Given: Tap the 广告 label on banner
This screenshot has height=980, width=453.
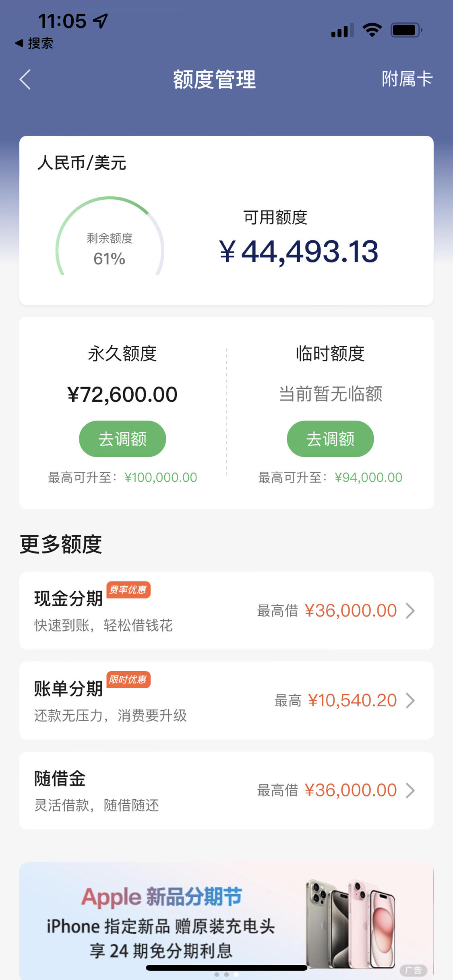Looking at the screenshot, I should [414, 970].
